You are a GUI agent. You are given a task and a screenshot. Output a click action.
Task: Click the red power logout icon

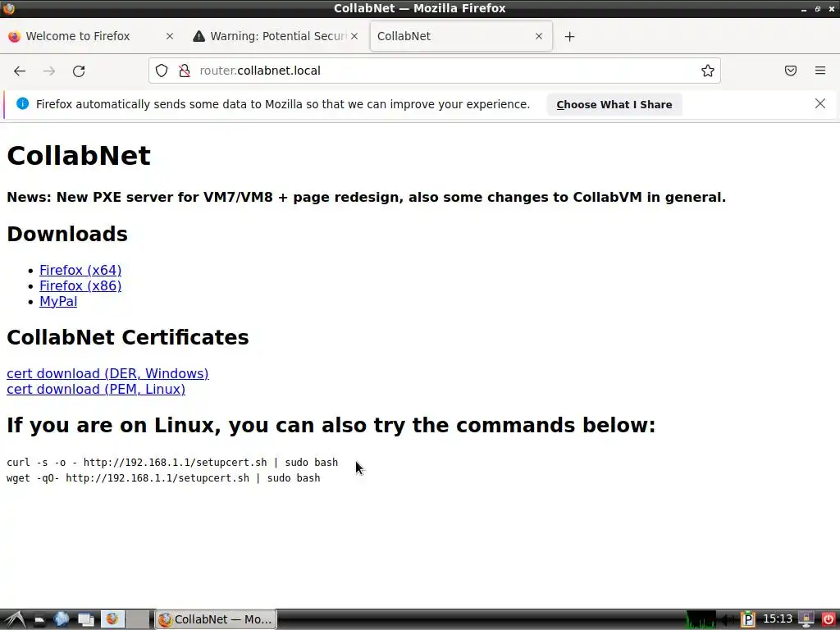[829, 620]
